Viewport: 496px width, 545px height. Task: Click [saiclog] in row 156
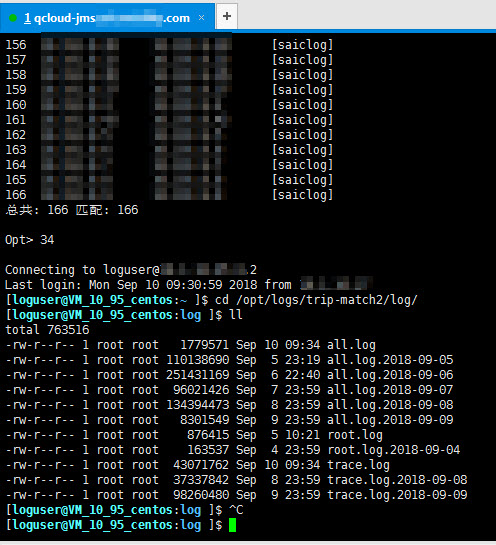302,45
